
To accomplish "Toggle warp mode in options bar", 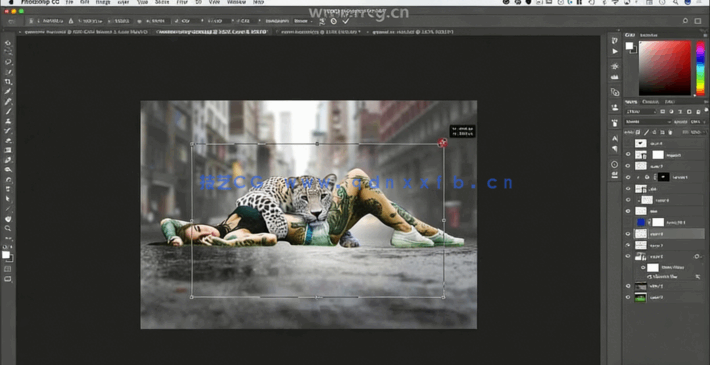I will pos(322,21).
